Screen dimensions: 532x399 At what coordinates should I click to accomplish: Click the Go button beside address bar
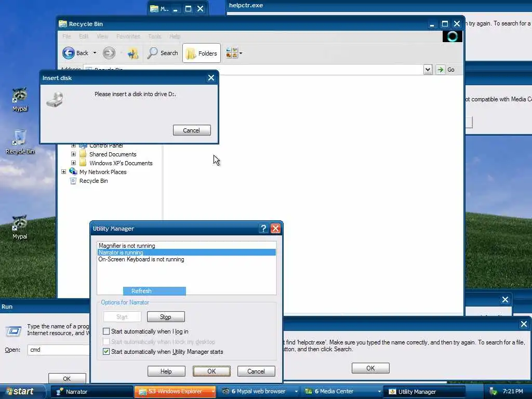pos(445,70)
